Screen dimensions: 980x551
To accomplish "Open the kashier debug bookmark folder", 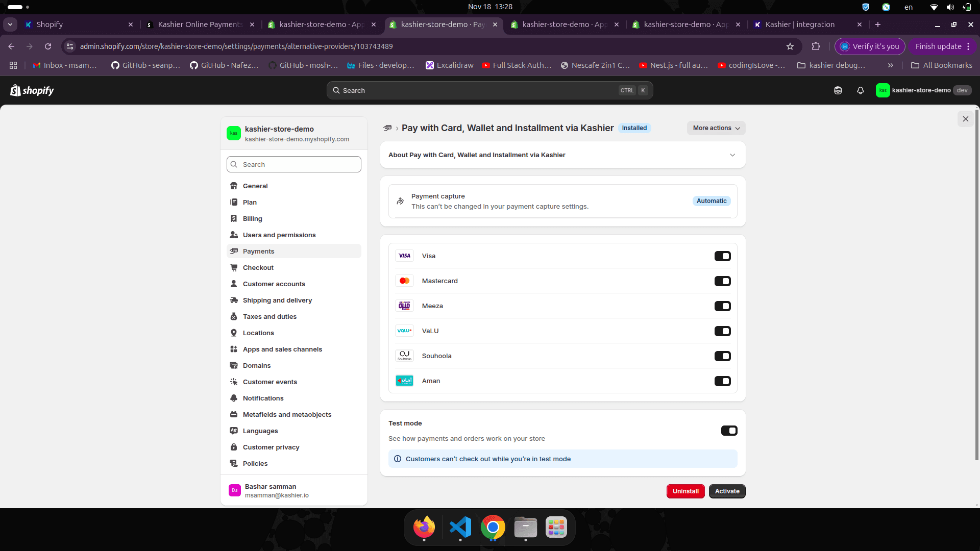I will [831, 65].
